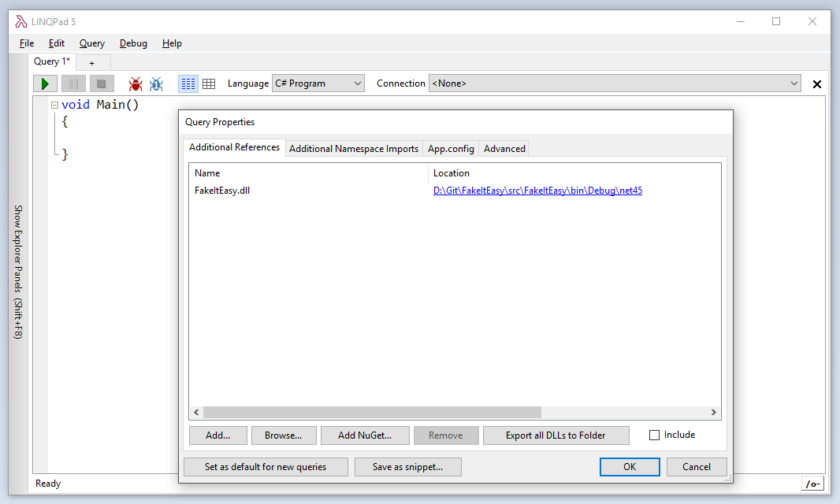
Task: Show Explorer Panels via the side strip
Action: [x=18, y=272]
